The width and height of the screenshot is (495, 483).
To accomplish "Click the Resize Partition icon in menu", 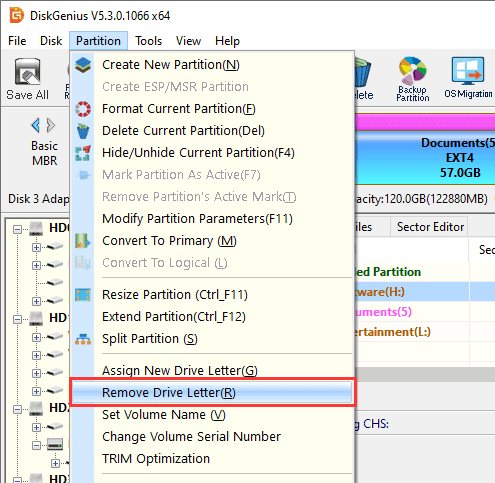I will pos(83,295).
